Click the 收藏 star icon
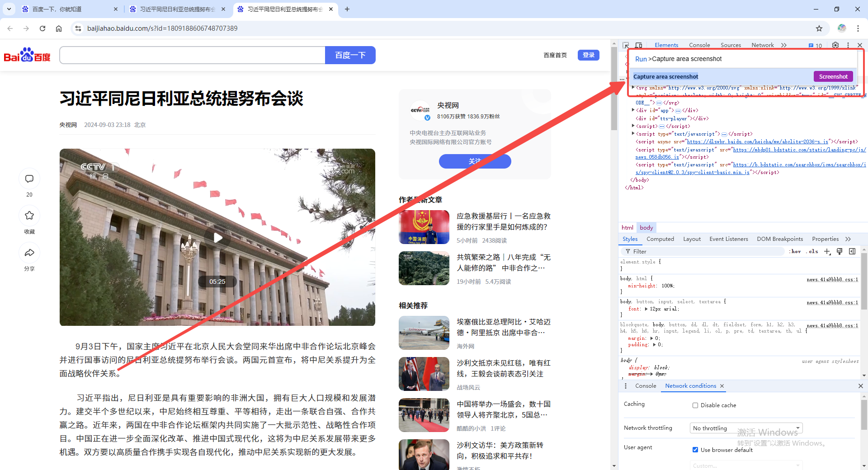This screenshot has height=470, width=868. [29, 216]
